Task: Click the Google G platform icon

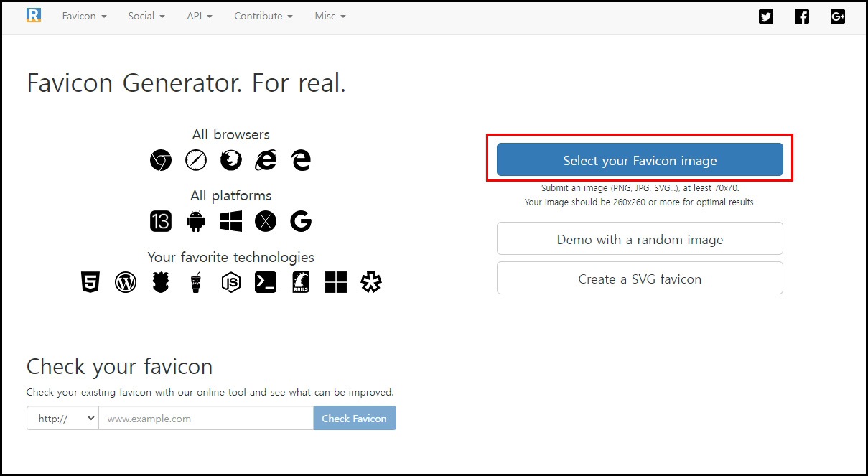Action: pos(301,221)
